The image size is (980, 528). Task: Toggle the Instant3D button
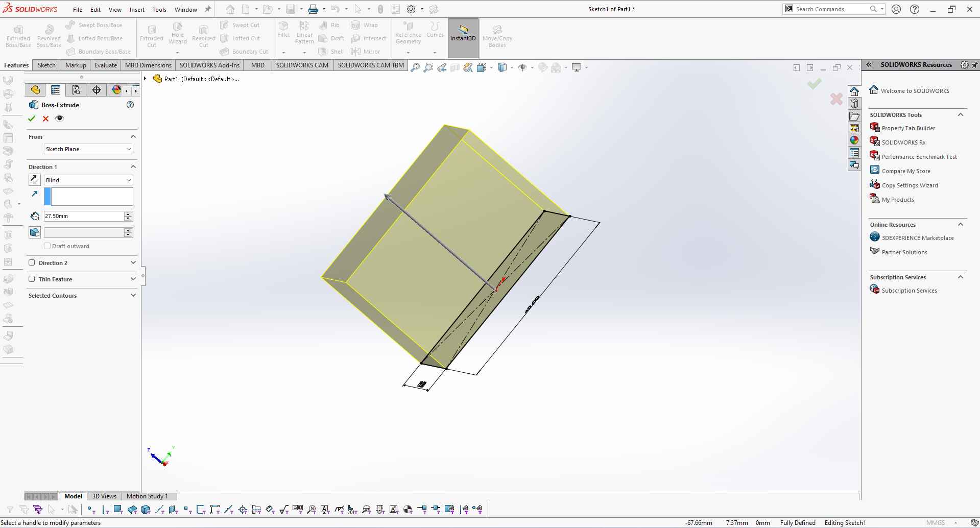click(463, 38)
